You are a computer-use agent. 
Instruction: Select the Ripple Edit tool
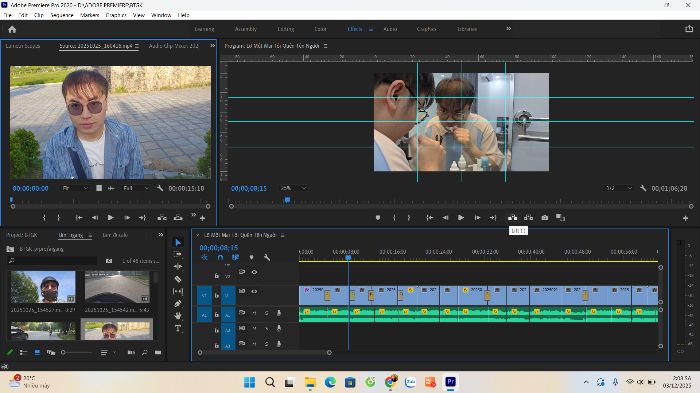(x=178, y=266)
